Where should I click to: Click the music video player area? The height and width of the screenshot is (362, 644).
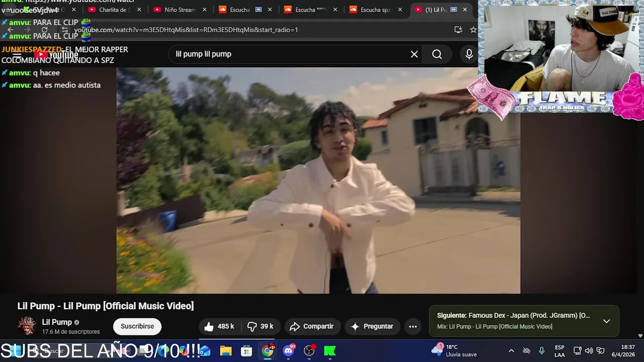[x=318, y=180]
